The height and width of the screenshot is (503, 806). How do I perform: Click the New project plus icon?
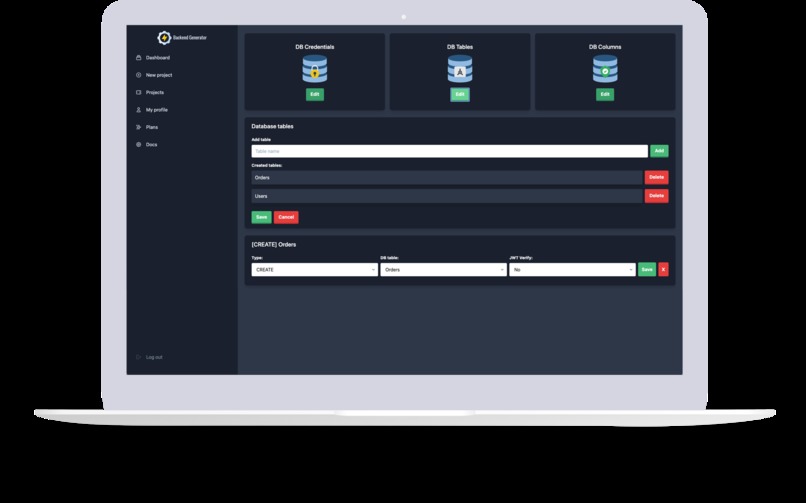pos(138,75)
